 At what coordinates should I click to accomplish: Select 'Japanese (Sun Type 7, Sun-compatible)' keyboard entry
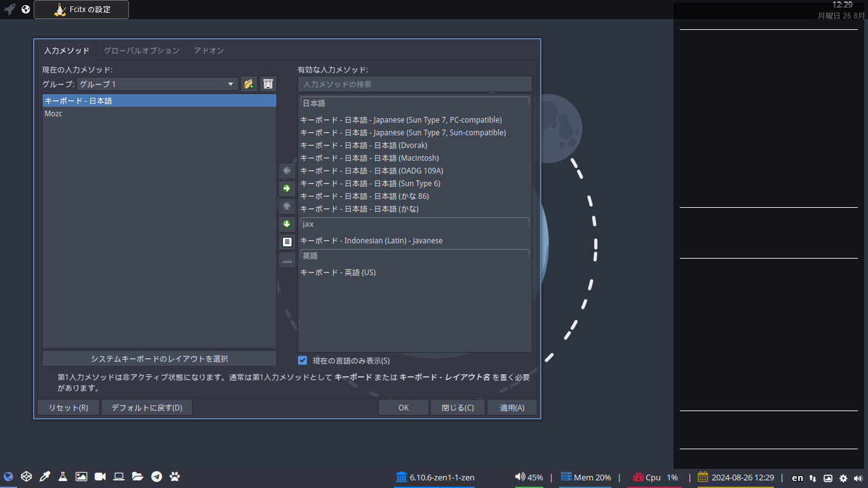(415, 132)
